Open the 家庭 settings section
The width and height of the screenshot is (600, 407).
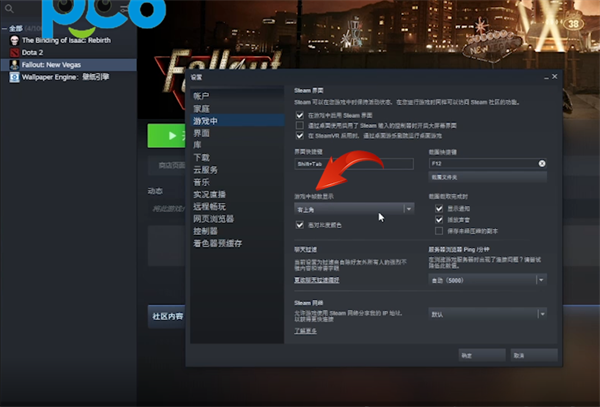201,109
